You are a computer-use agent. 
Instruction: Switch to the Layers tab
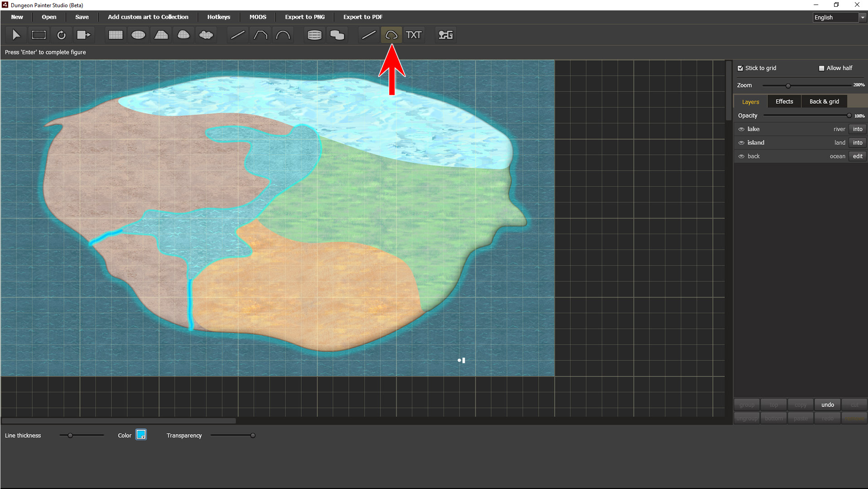click(751, 102)
